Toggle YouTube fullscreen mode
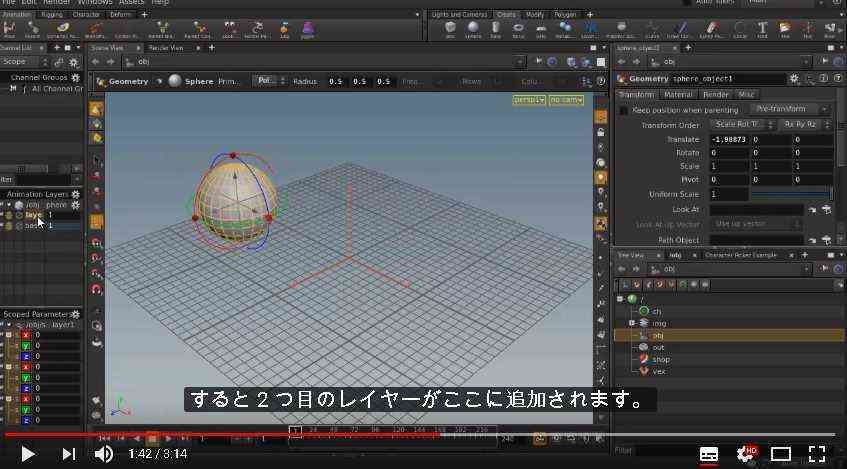This screenshot has width=847, height=469. [817, 454]
